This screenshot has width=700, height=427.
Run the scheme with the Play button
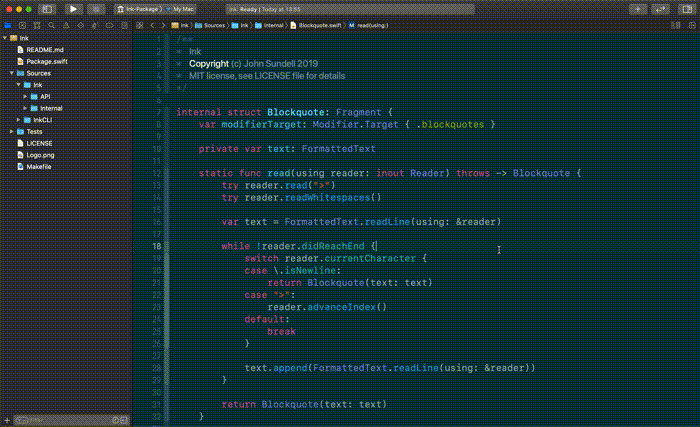[x=73, y=9]
